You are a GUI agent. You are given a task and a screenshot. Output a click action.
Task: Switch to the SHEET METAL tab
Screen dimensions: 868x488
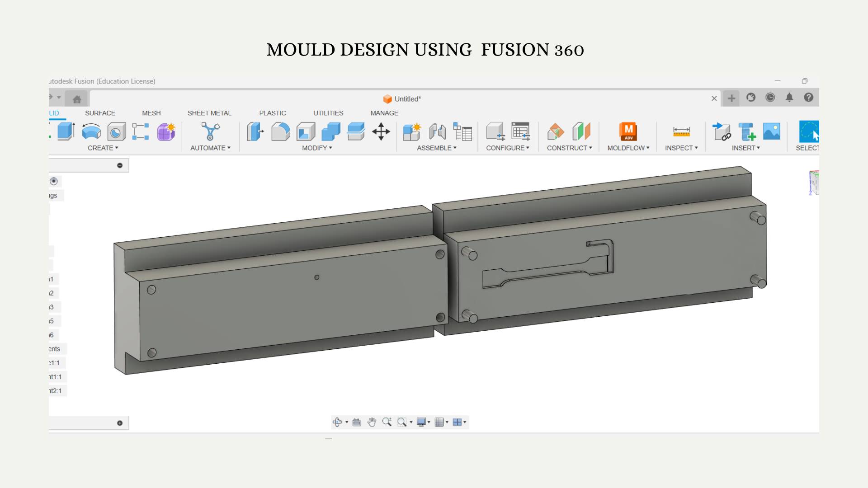pyautogui.click(x=209, y=113)
